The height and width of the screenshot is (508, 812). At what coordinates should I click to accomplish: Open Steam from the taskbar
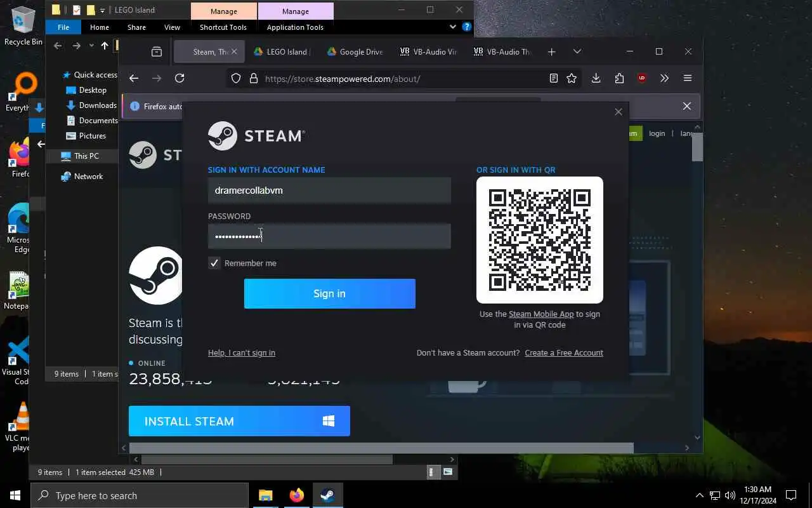pos(327,495)
